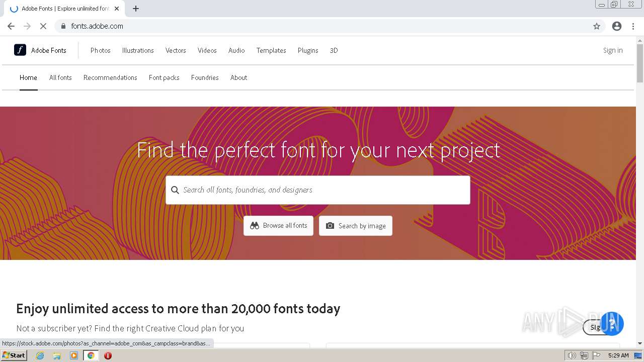Click the taskbar clock 5:29 AM

(x=618, y=355)
